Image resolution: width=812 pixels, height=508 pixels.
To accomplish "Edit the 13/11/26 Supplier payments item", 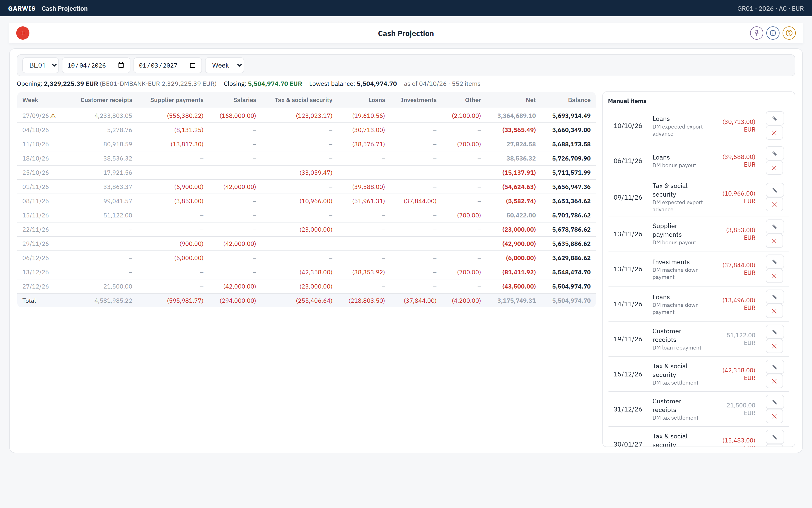I will [x=774, y=227].
